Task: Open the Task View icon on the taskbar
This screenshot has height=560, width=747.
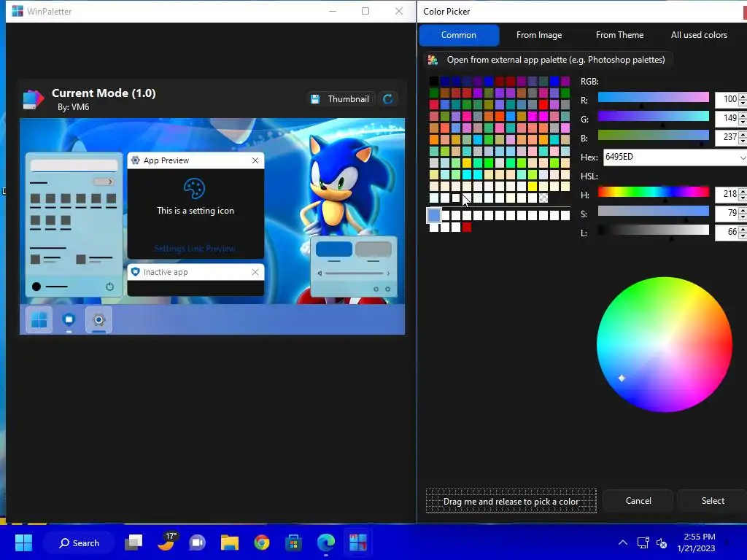Action: tap(133, 542)
